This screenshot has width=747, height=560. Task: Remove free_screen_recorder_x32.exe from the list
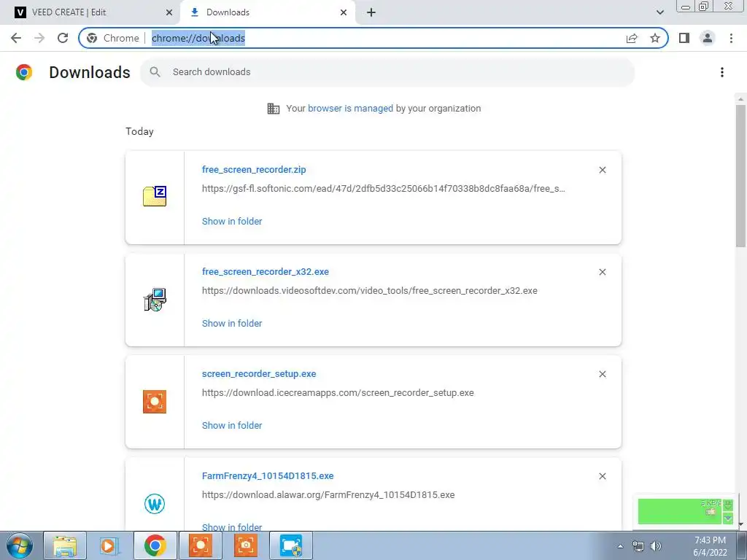(602, 272)
